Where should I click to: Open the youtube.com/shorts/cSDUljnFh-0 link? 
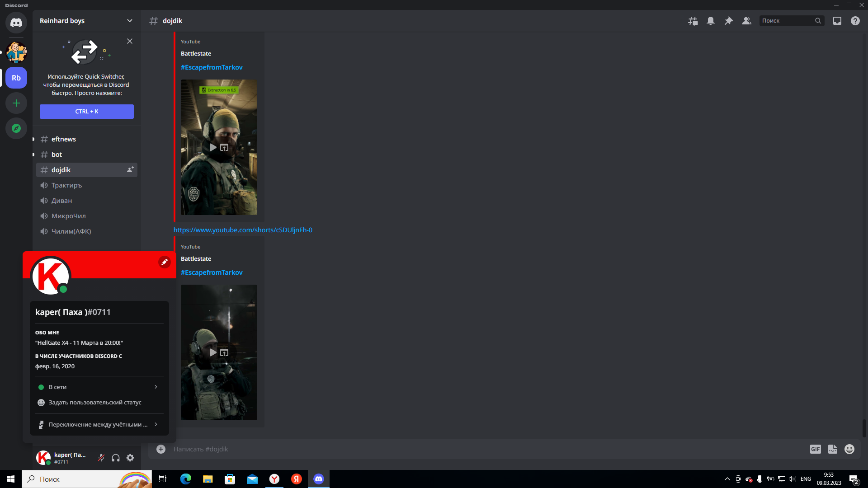(243, 230)
